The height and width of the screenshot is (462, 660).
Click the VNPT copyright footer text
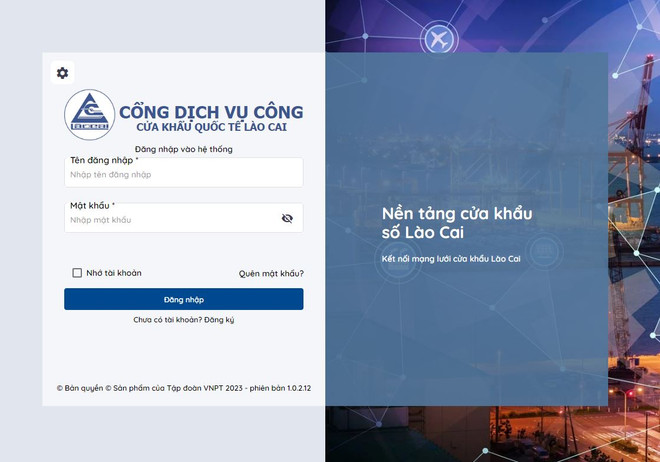(x=183, y=387)
